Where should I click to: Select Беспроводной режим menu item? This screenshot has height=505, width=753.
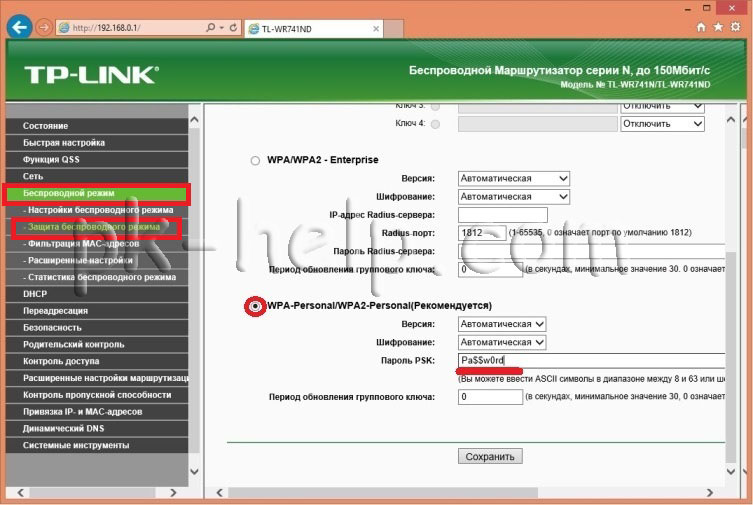click(97, 193)
